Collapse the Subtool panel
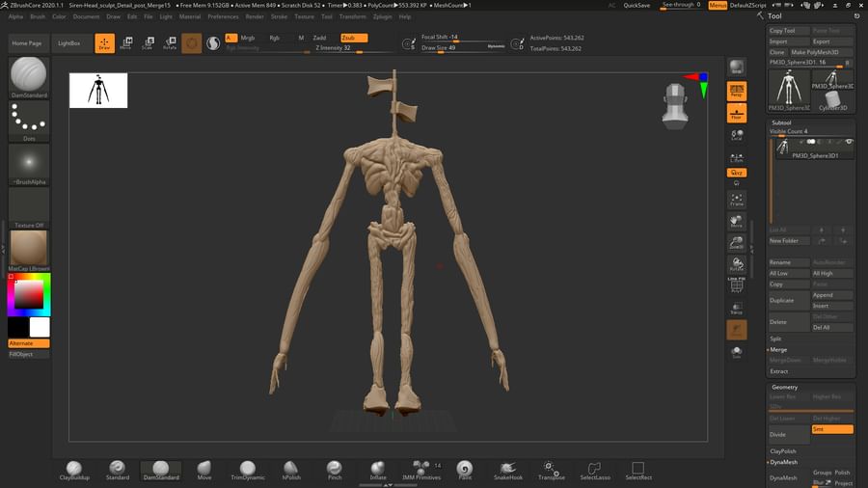This screenshot has width=868, height=488. pyautogui.click(x=781, y=122)
